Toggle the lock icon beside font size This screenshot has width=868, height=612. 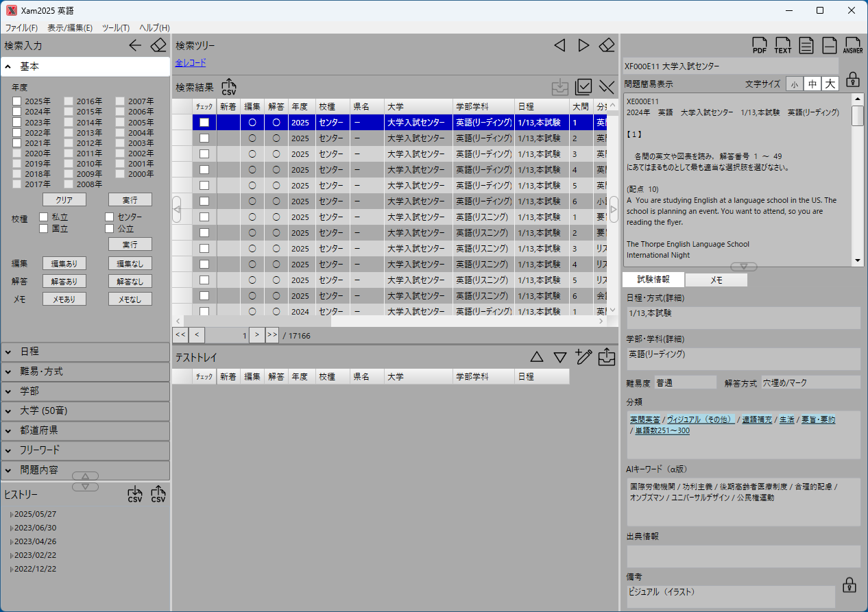pyautogui.click(x=852, y=79)
